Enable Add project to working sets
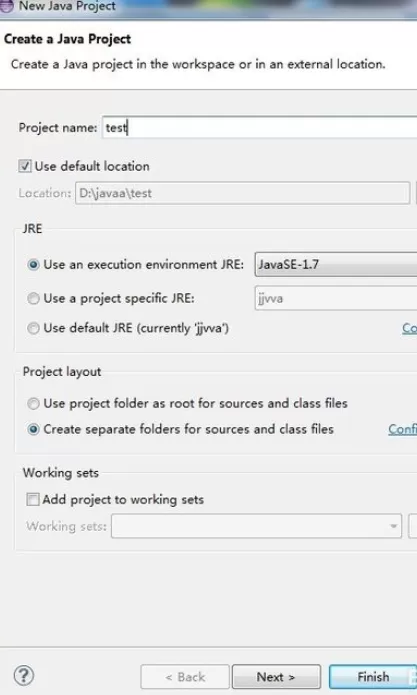The height and width of the screenshot is (695, 417). coord(33,500)
